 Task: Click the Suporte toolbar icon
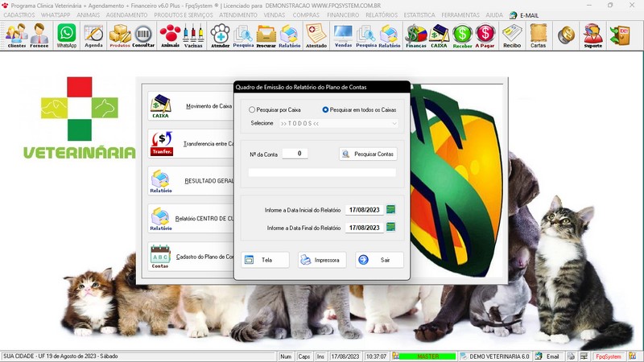click(x=592, y=34)
